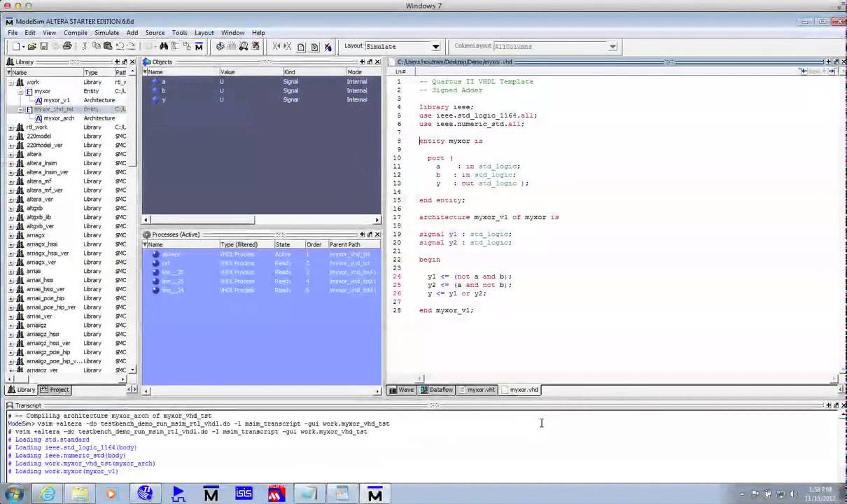Viewport: 847px width, 504px height.
Task: Expand the rtl_work library
Action: tap(11, 127)
